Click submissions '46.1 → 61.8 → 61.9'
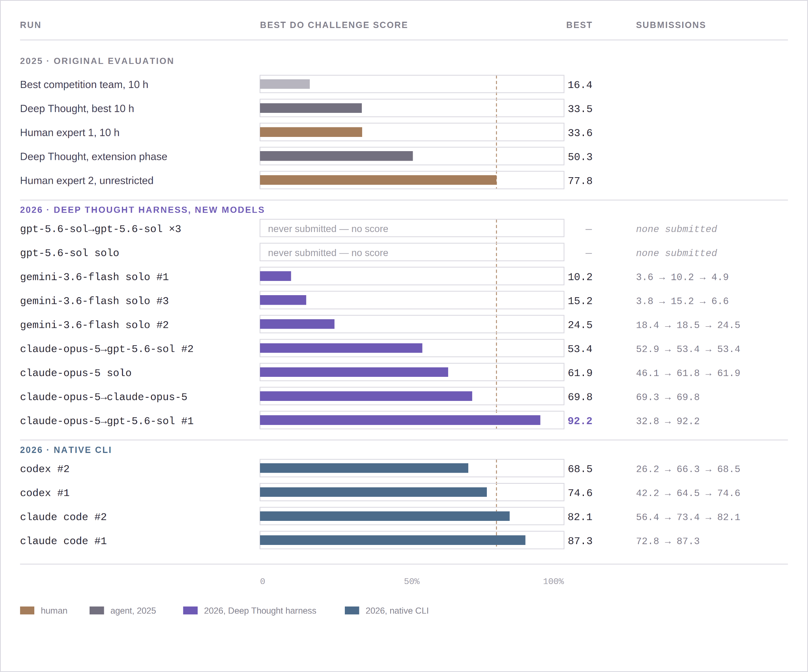Screen dimensions: 808x672 (688, 373)
